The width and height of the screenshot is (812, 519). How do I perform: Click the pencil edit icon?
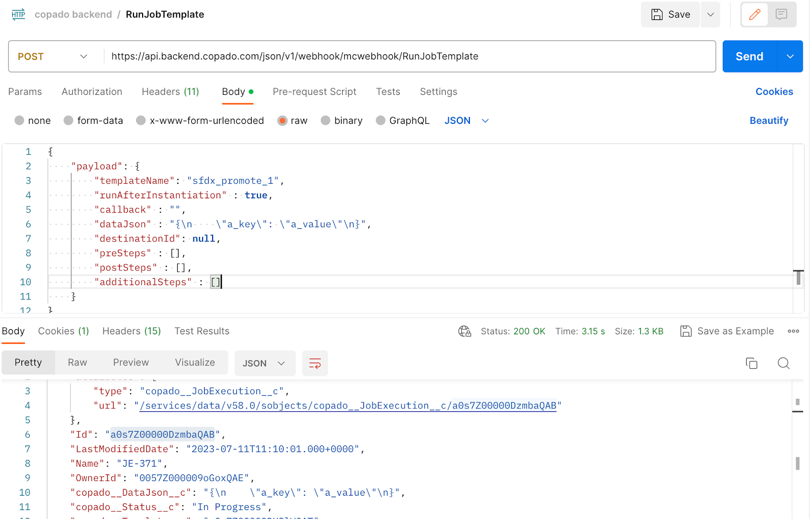(x=755, y=14)
